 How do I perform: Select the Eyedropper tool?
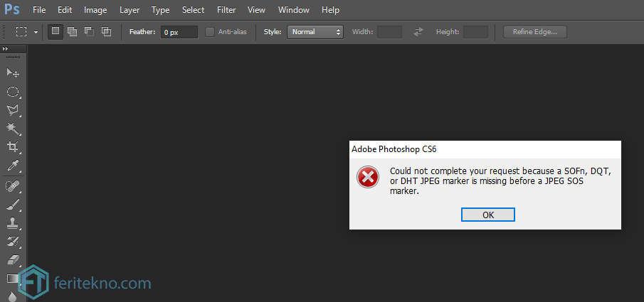tap(13, 166)
